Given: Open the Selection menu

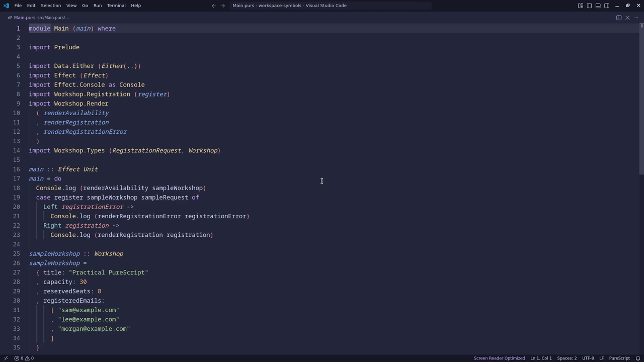Looking at the screenshot, I should click(51, 6).
